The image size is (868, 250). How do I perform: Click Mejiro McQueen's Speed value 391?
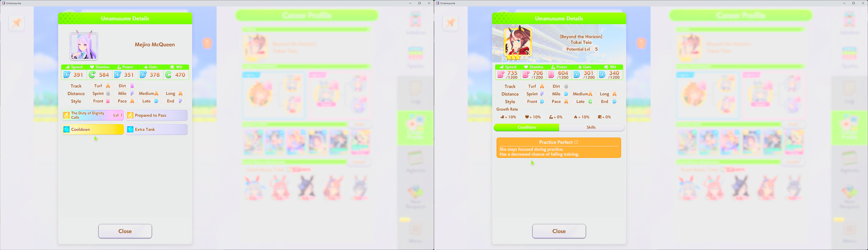pos(78,75)
